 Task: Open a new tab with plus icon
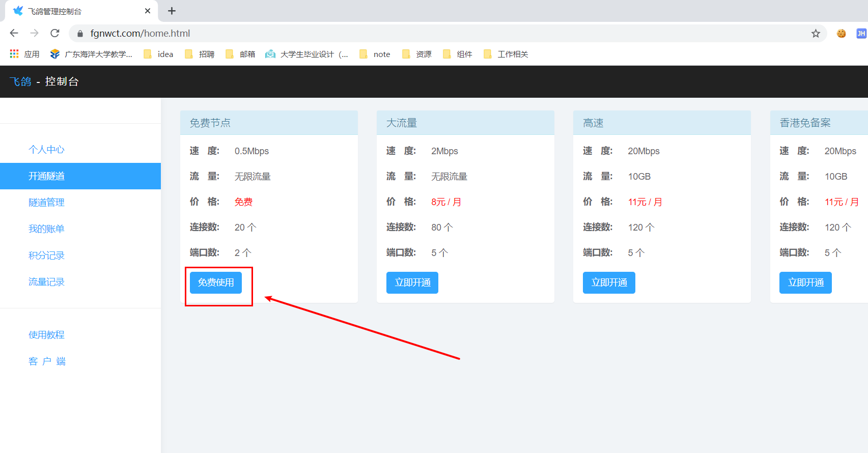(x=172, y=11)
